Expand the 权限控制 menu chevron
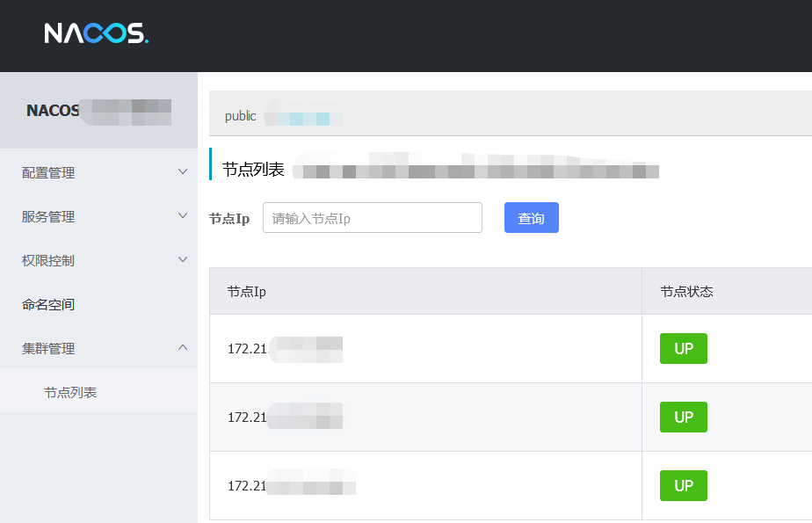Screen dimensions: 812x523 click(183, 260)
